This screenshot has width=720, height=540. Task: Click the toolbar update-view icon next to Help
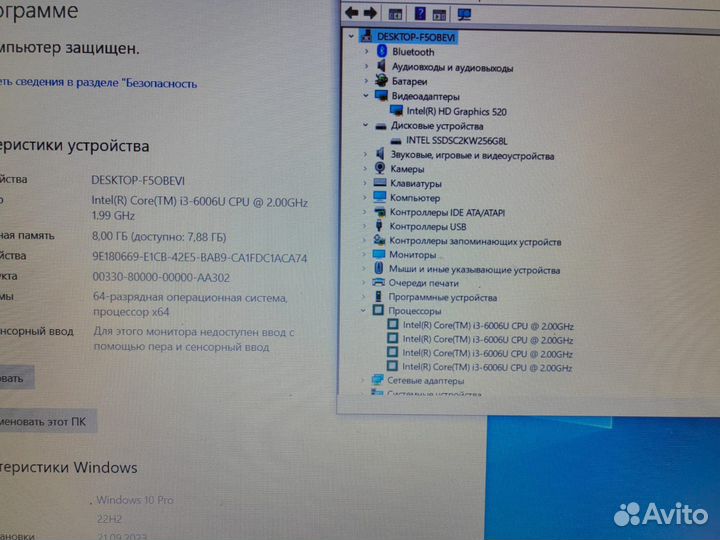[x=439, y=15]
